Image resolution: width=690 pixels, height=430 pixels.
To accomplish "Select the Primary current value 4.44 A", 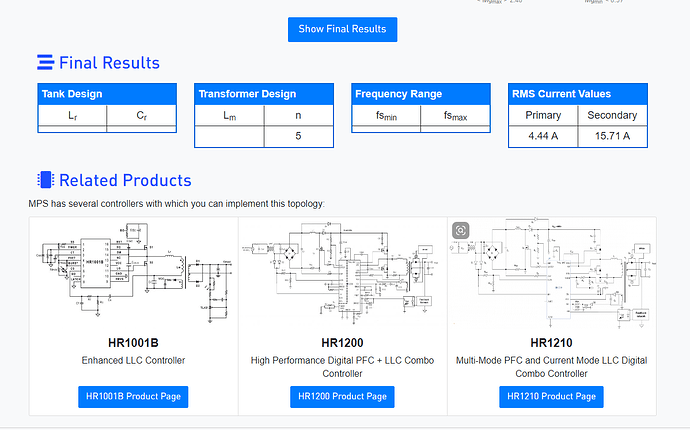I will pyautogui.click(x=543, y=136).
